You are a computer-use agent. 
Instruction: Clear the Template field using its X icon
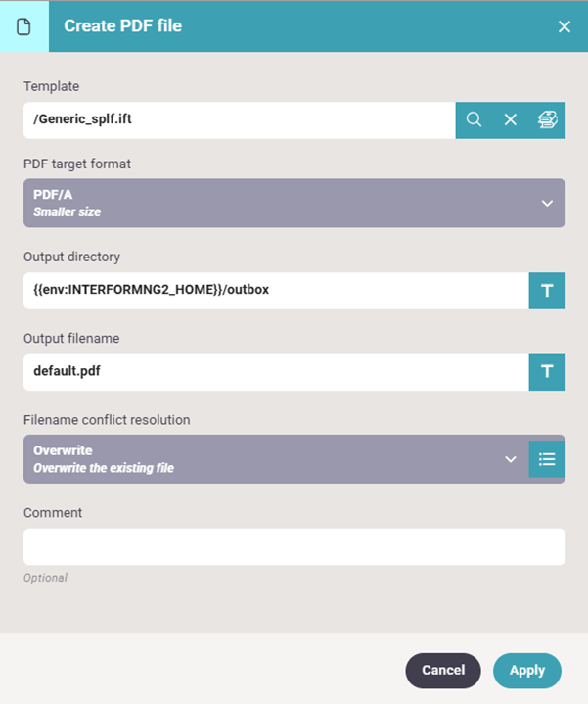510,119
